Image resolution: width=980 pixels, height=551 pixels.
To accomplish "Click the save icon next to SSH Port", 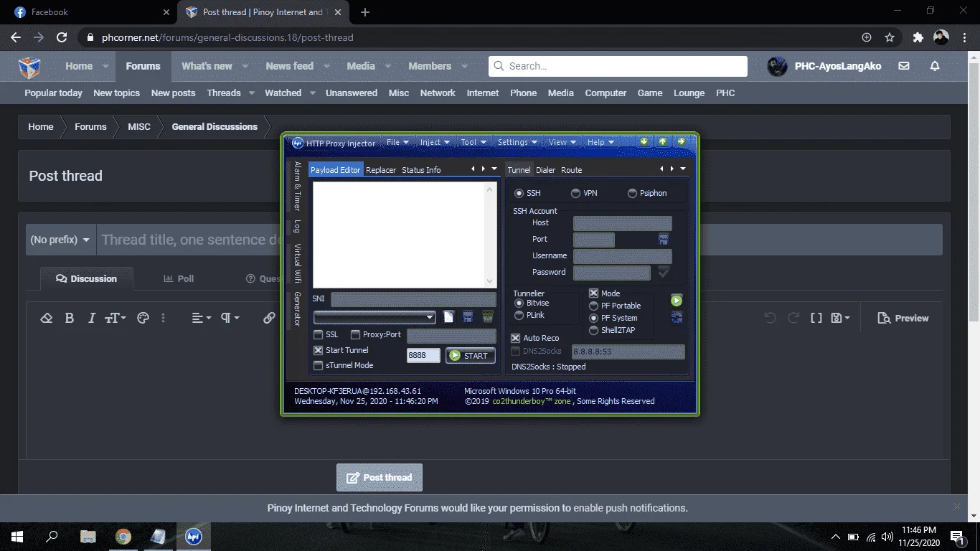I will click(x=664, y=239).
